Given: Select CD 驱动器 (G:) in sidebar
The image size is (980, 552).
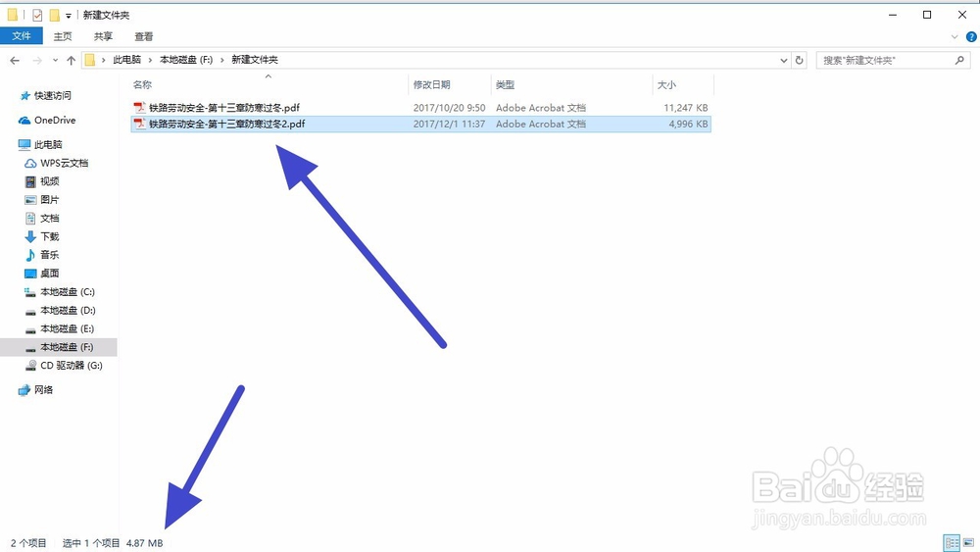Looking at the screenshot, I should [x=71, y=365].
